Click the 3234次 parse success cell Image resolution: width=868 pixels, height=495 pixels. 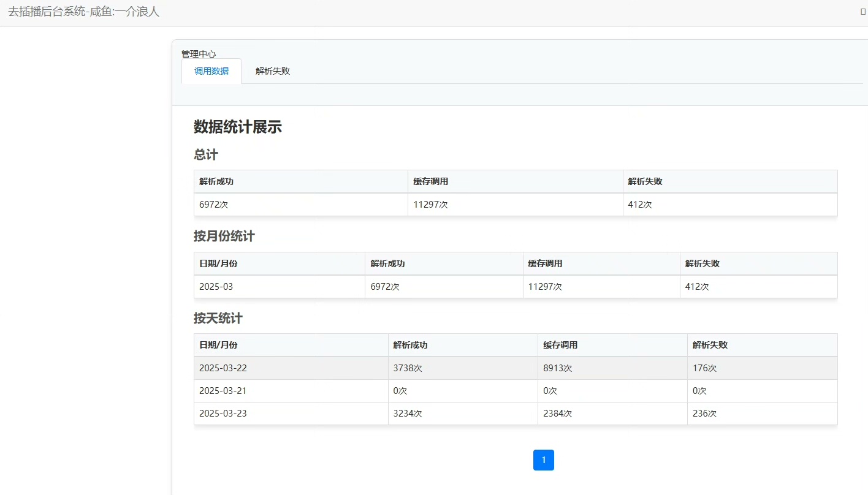[408, 414]
